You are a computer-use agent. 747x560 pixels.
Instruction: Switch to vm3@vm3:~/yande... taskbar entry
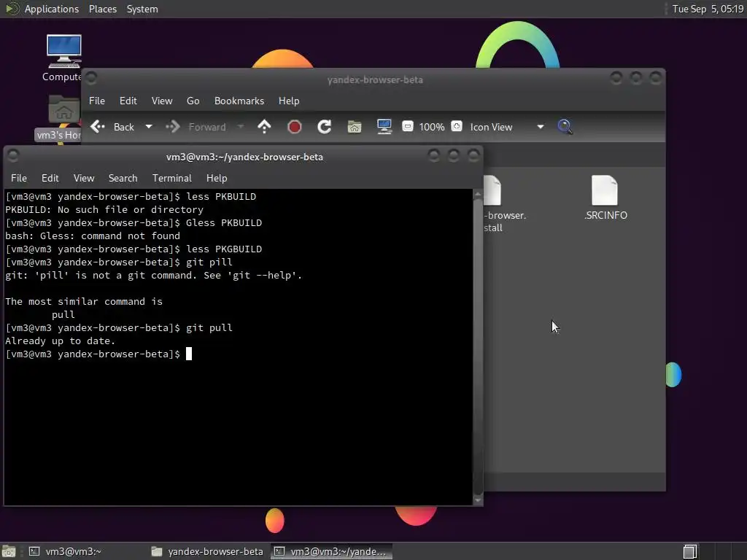(x=332, y=551)
